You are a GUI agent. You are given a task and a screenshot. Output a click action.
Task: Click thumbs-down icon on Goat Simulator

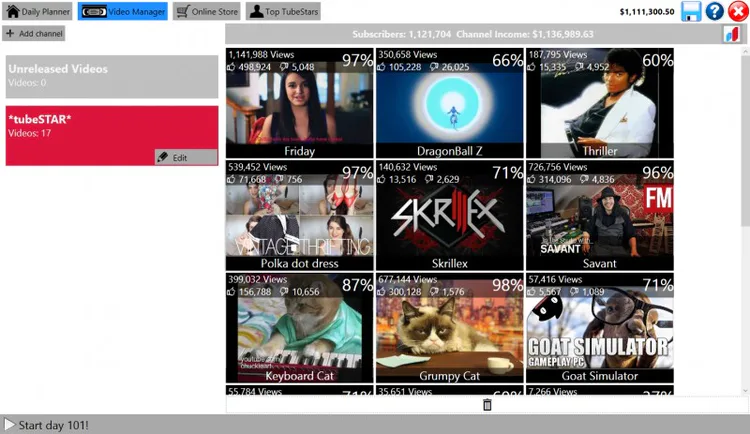[x=574, y=292]
